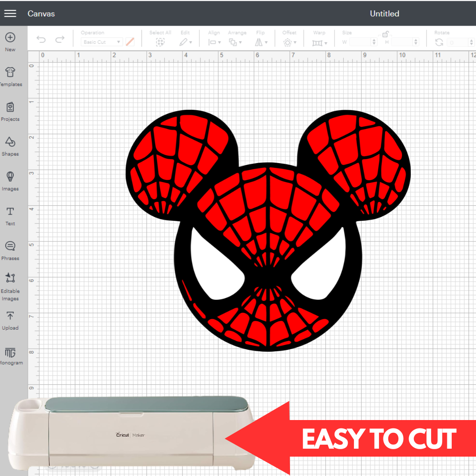476x476 pixels.
Task: Click the Redo arrow
Action: pos(60,39)
